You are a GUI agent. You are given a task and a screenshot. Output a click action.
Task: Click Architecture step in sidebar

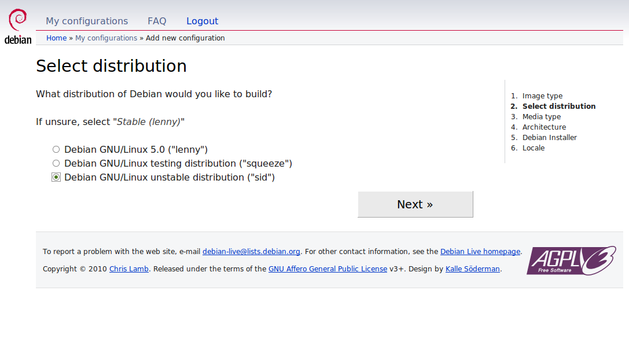(x=544, y=127)
